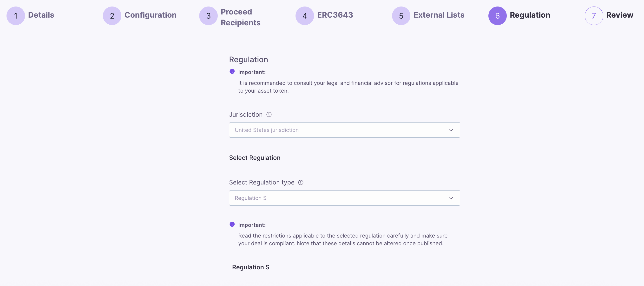Go to the Review step

(x=620, y=15)
